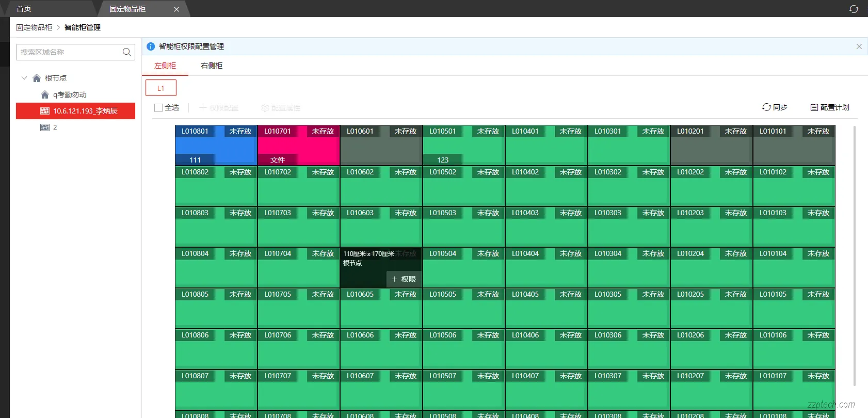
Task: Select cell L010402
Action: pyautogui.click(x=546, y=186)
